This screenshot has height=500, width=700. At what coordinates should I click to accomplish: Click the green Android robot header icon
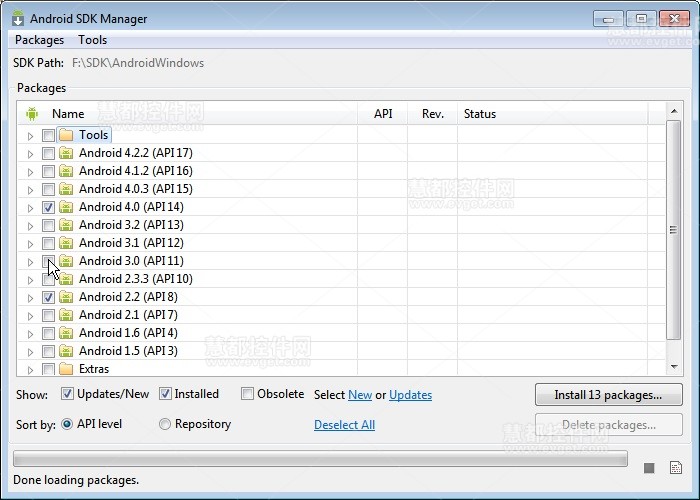(32, 114)
